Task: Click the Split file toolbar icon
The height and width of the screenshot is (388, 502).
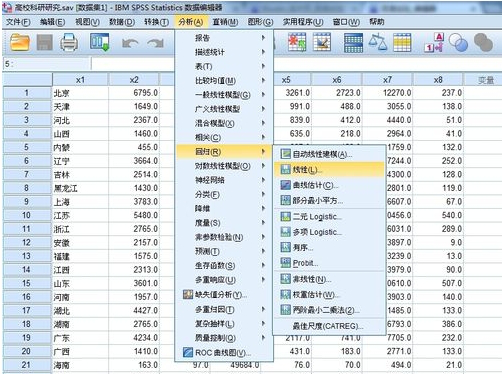Action: 353,43
